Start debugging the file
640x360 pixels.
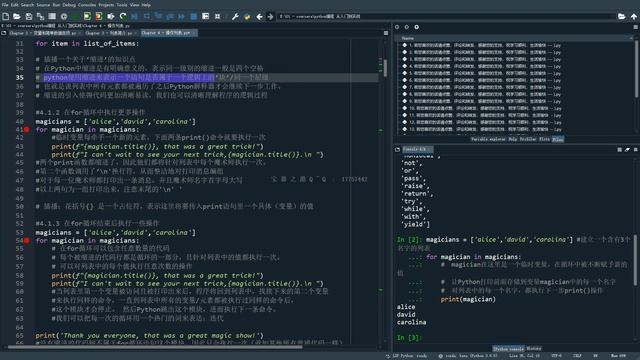click(x=134, y=16)
